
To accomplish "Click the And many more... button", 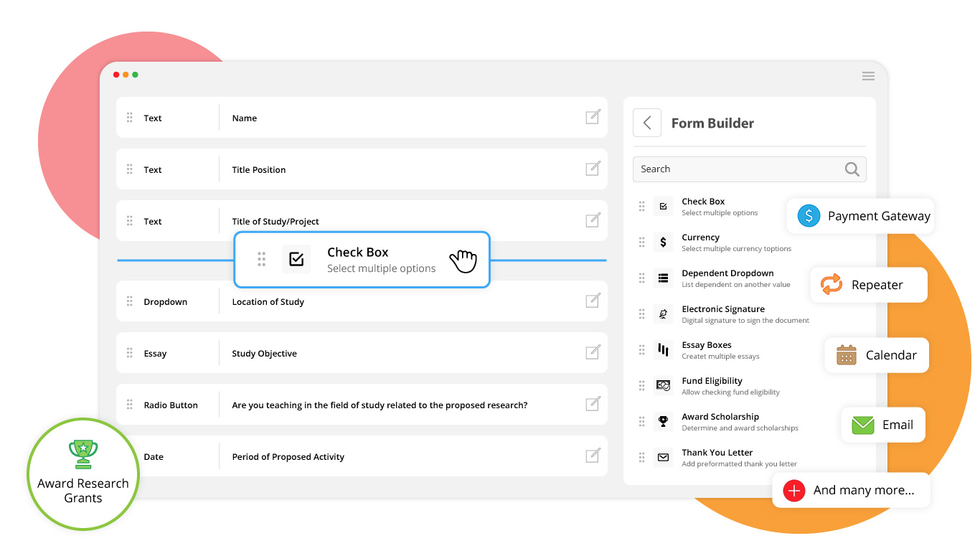I will (851, 491).
